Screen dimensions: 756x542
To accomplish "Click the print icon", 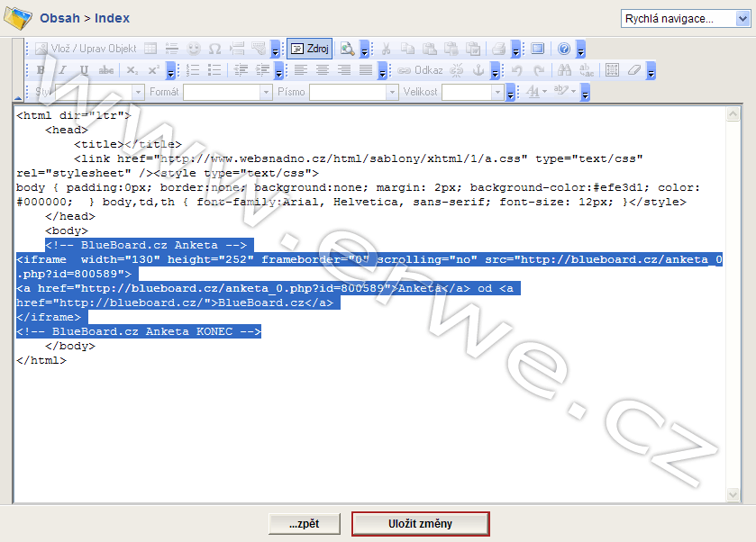I will pyautogui.click(x=498, y=49).
